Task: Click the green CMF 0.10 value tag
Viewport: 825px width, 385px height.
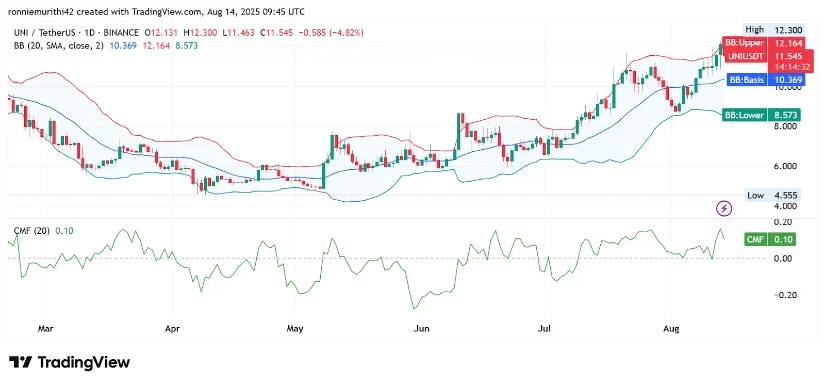Action: coord(770,240)
